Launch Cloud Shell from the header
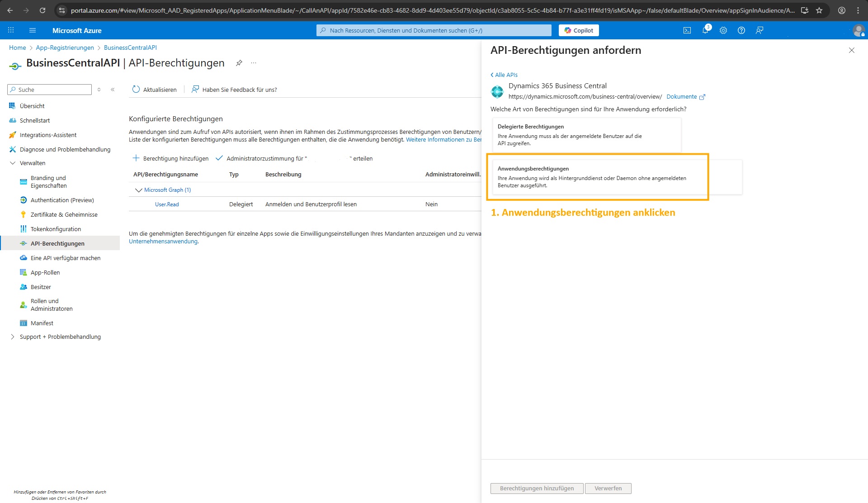The height and width of the screenshot is (503, 868). (687, 30)
